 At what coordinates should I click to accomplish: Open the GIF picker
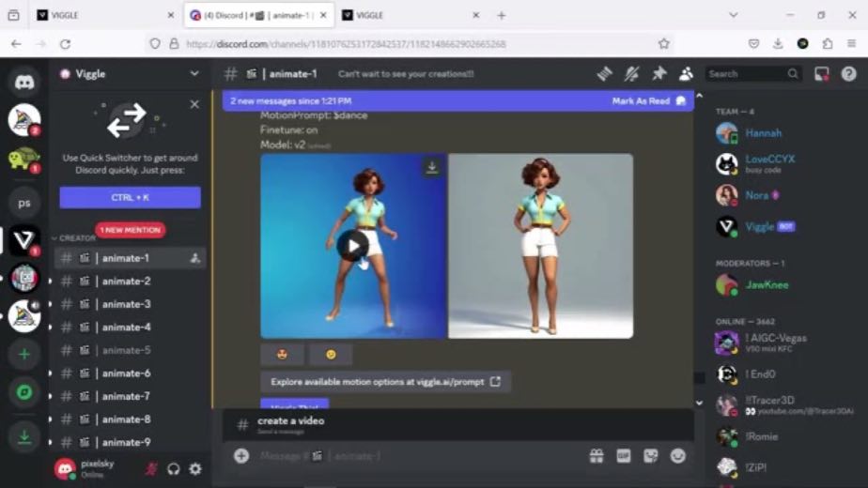tap(624, 456)
